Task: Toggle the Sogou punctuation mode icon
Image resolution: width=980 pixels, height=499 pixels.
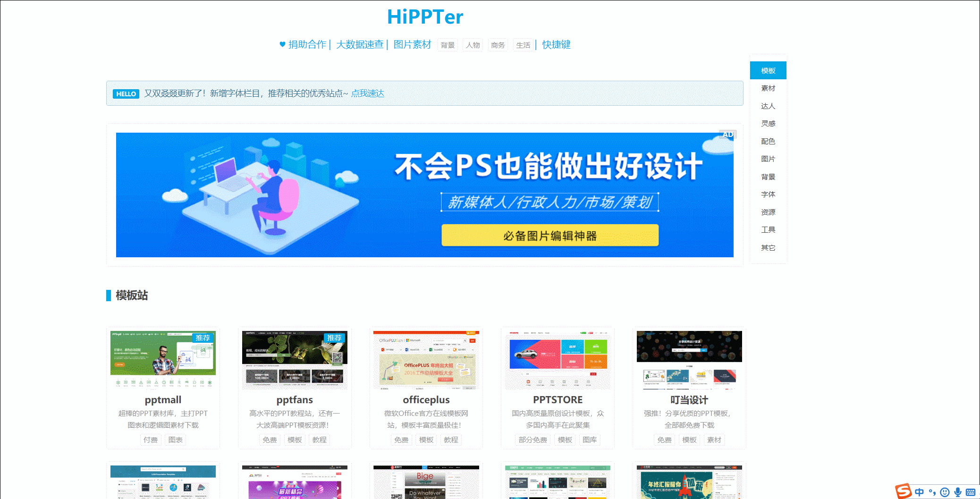Action: coord(932,492)
